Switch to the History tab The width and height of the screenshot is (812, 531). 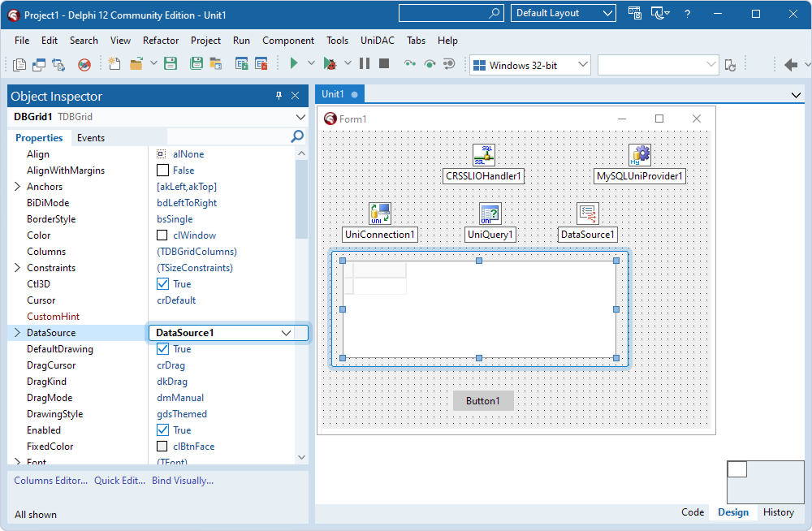click(779, 512)
